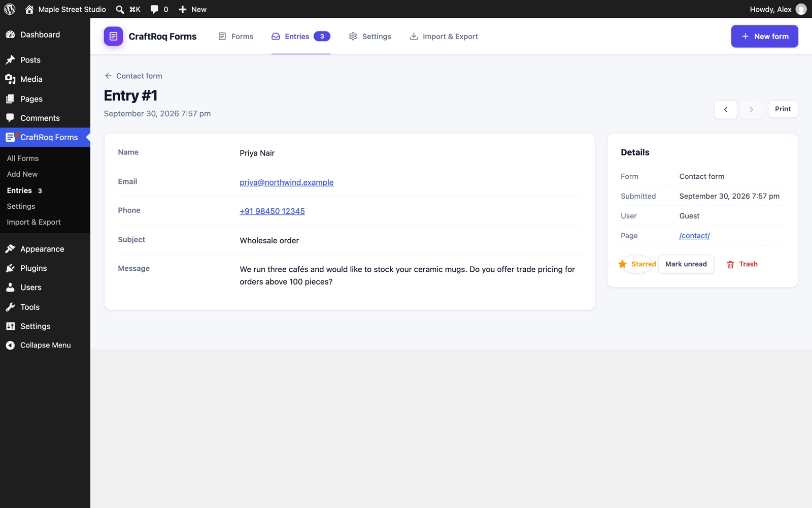Switch to the plugin Settings tab

(370, 37)
